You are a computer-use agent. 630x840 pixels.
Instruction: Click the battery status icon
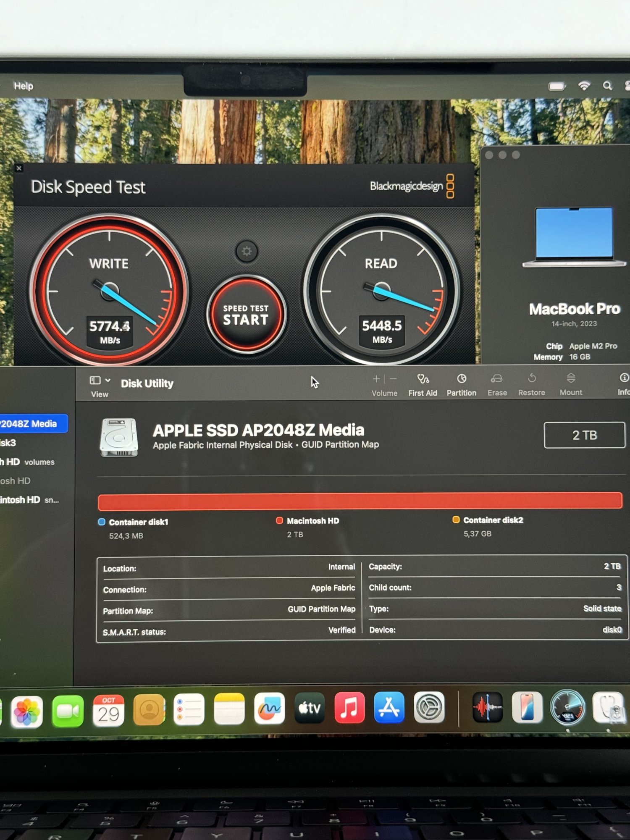557,86
